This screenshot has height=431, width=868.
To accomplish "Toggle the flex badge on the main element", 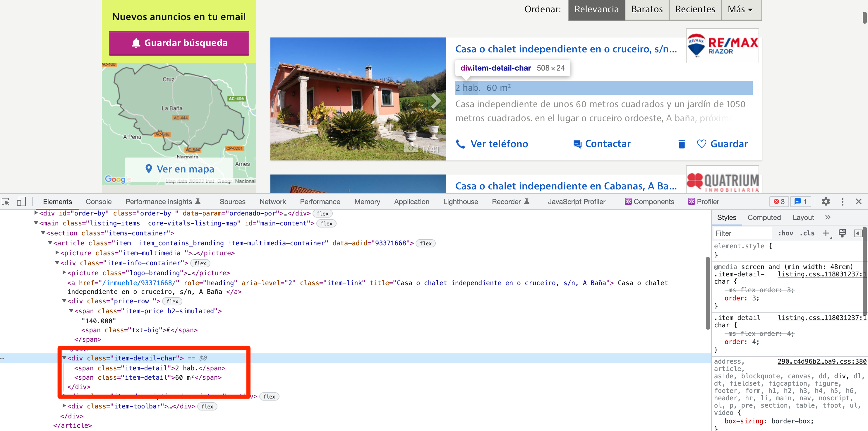I will coord(326,223).
